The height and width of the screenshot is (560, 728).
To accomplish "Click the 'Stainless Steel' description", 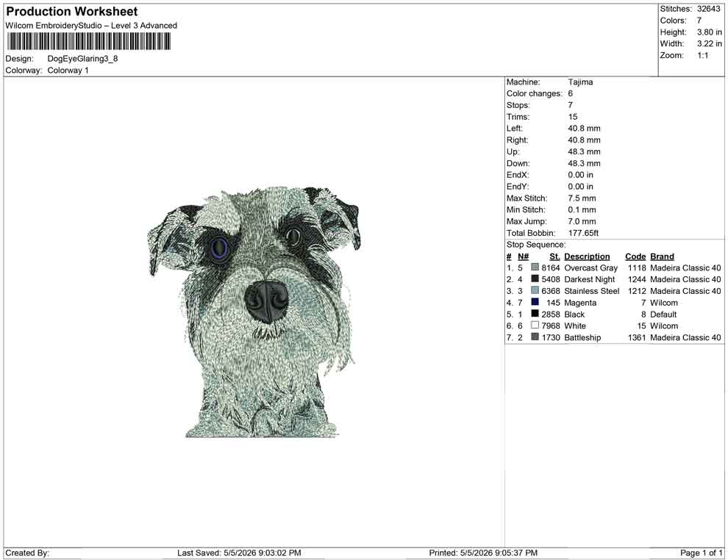I will point(591,291).
